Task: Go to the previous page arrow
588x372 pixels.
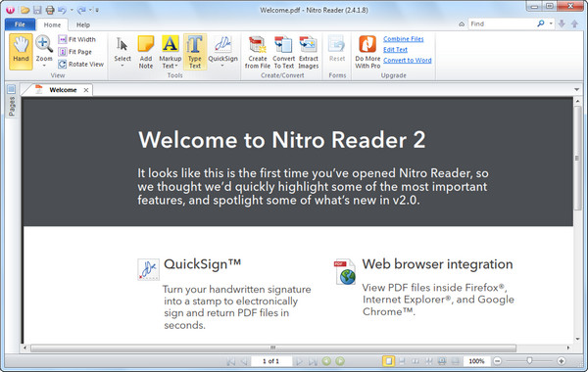Action: (244, 361)
